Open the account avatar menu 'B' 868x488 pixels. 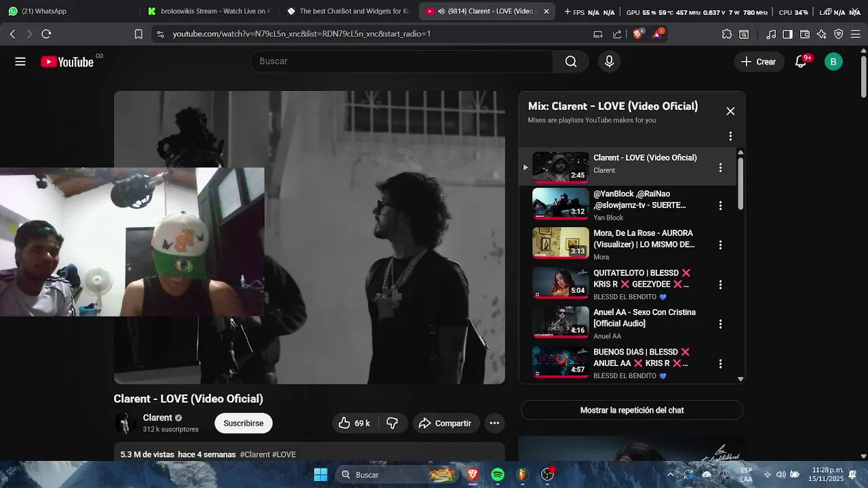tap(833, 62)
